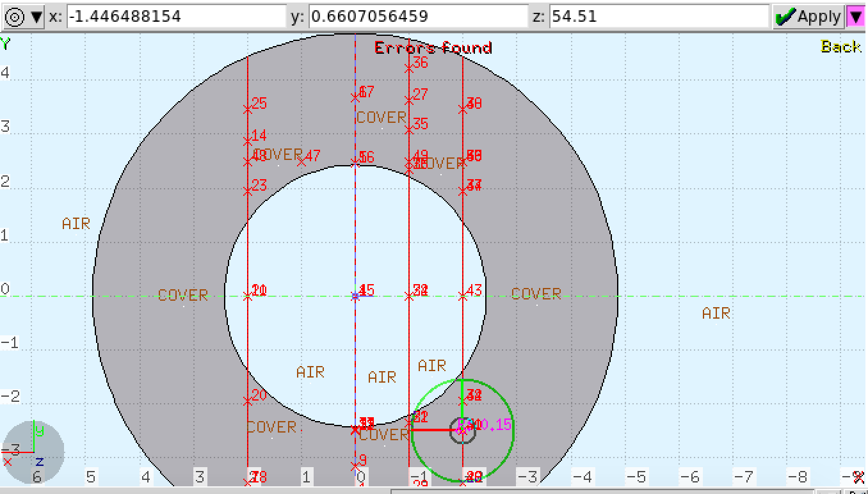Click the COVER label at the ring top
868x494 pixels.
pyautogui.click(x=382, y=118)
